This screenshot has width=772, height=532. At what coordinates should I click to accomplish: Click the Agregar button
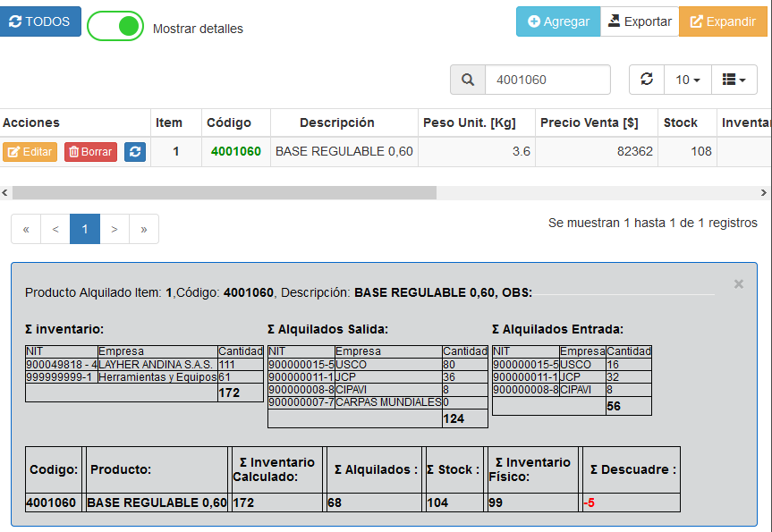(x=558, y=21)
